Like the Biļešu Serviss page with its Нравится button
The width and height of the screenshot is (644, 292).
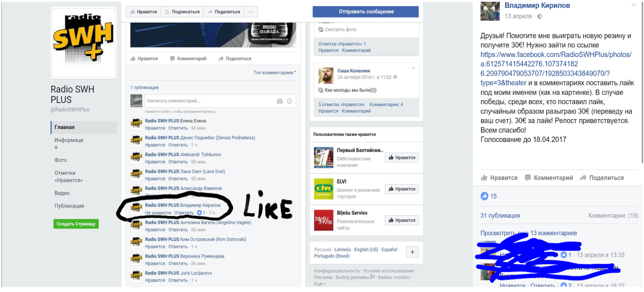402,220
